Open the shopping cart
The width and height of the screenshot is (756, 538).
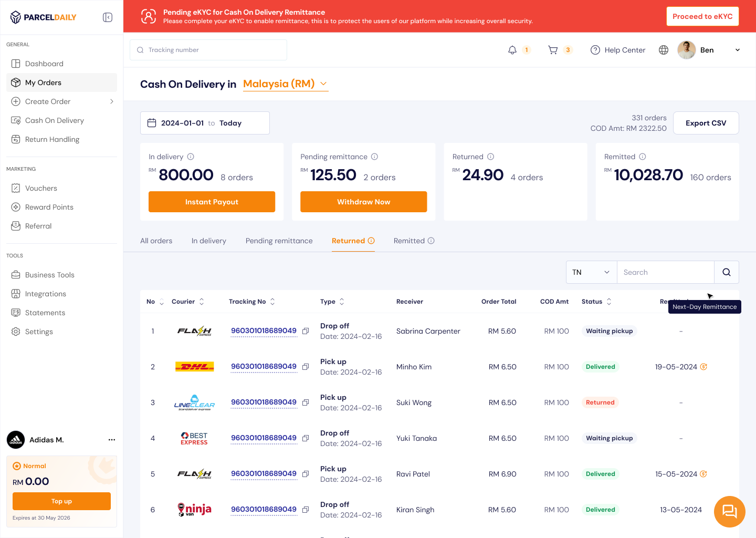[x=553, y=50]
